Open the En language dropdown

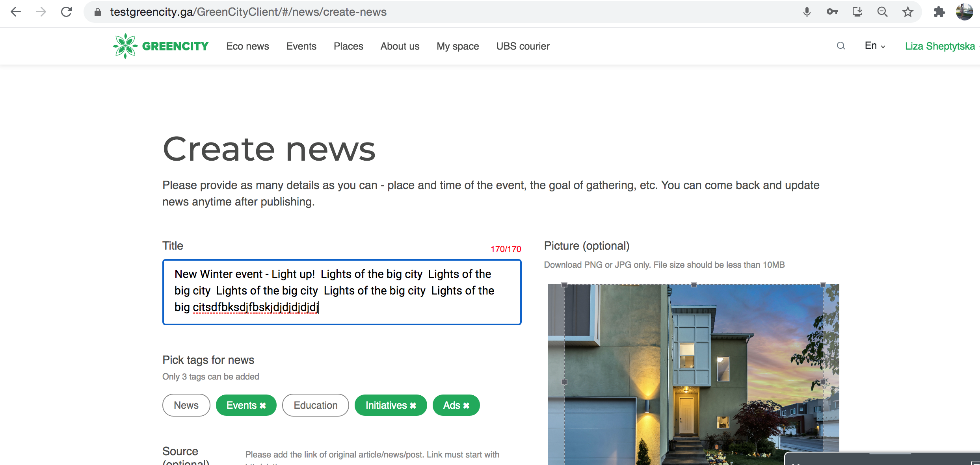click(x=874, y=46)
